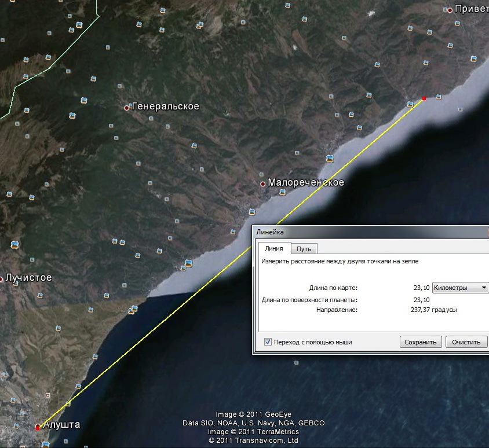The image size is (489, 448).
Task: Toggle the 'Переход с помощью мыши' checkbox
Action: tap(268, 342)
